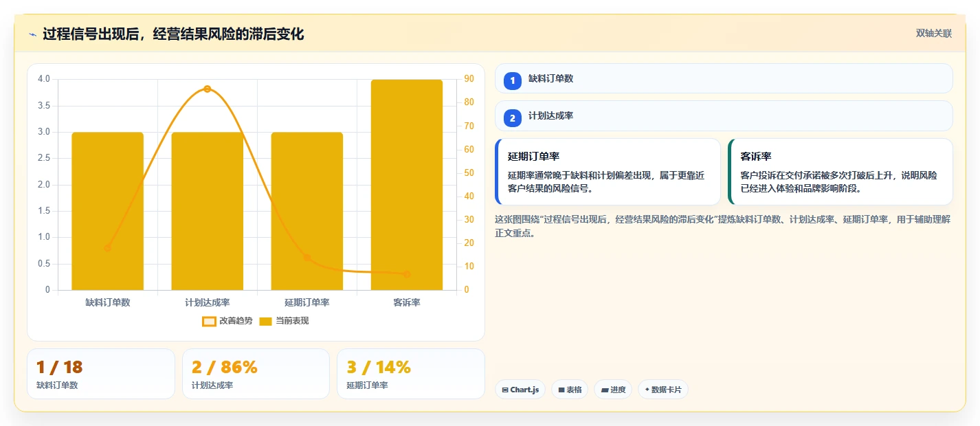Viewport: 980px width, 426px height.
Task: Click the 延期订单率 x-axis label
Action: pyautogui.click(x=307, y=302)
